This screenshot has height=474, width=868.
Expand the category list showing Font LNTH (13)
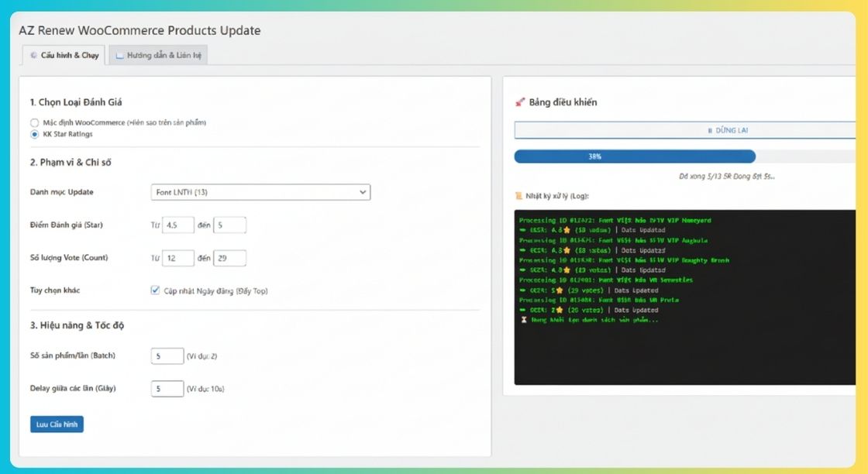260,191
